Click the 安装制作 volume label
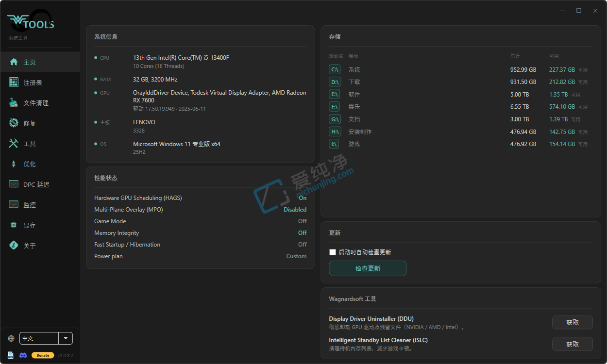The height and width of the screenshot is (364, 607). point(360,132)
